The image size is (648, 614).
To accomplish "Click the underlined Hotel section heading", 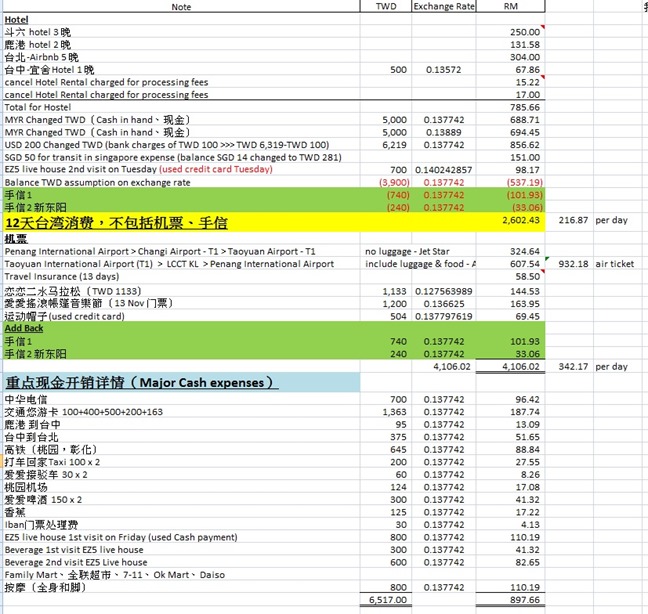I will [x=17, y=20].
